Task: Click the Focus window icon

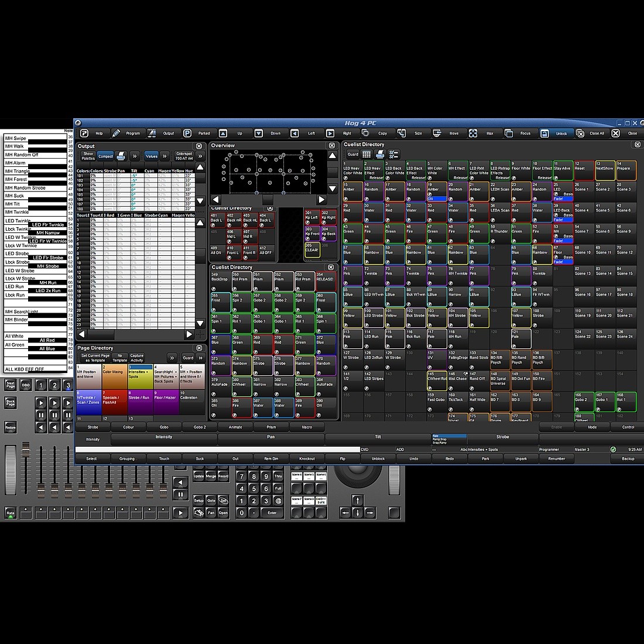Action: click(x=508, y=133)
